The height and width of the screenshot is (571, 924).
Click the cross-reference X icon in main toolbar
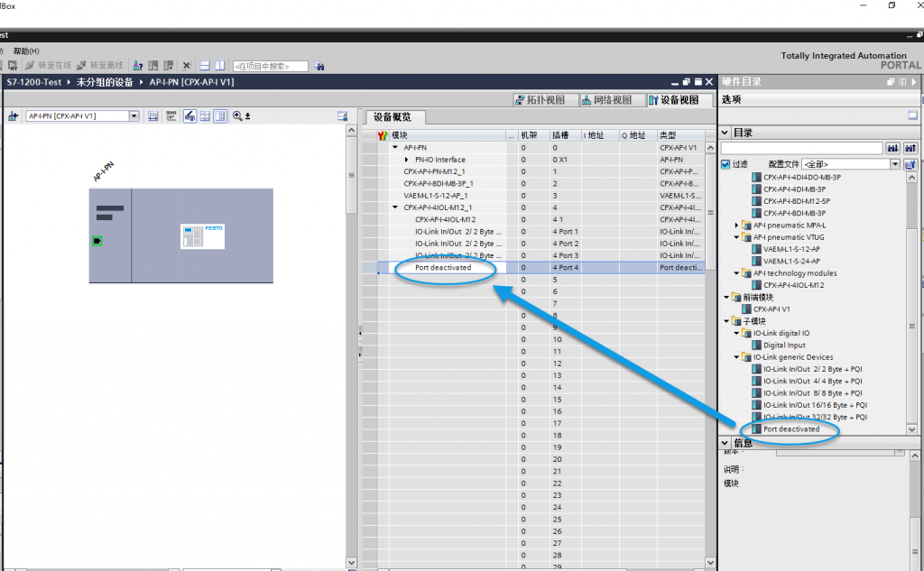pyautogui.click(x=186, y=66)
